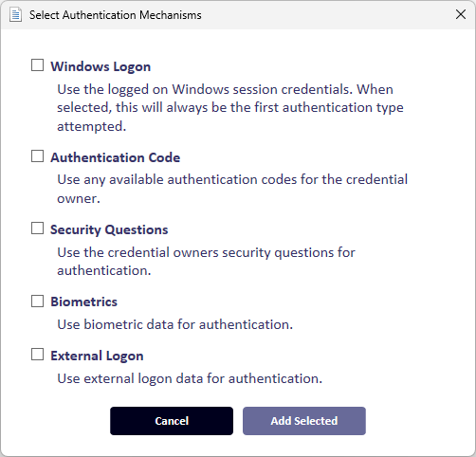The image size is (476, 457).
Task: Click the Windows Logon heading label
Action: [101, 66]
